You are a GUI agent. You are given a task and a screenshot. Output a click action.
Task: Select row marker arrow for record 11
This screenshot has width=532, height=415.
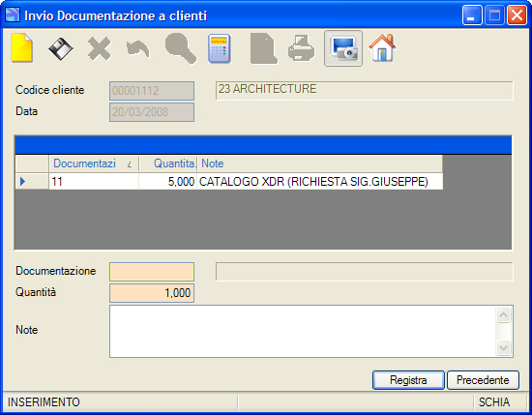click(32, 182)
